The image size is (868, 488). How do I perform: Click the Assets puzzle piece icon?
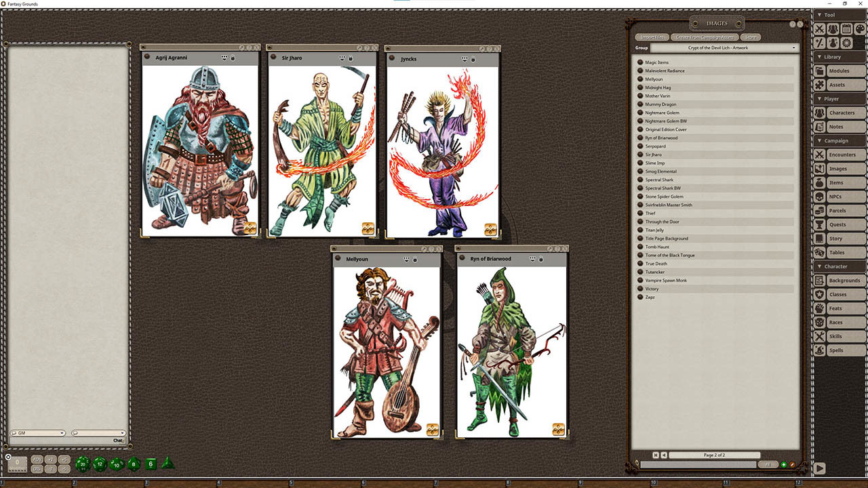click(820, 85)
